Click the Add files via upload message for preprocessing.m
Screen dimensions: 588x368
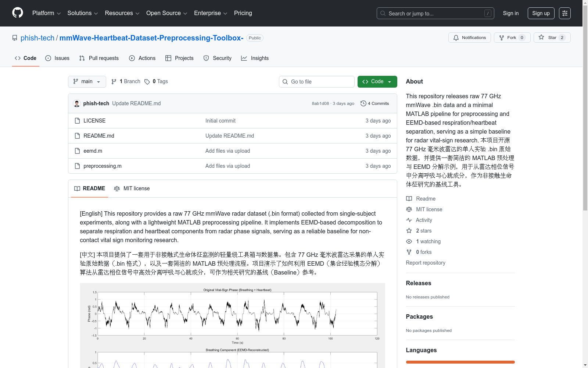point(228,166)
